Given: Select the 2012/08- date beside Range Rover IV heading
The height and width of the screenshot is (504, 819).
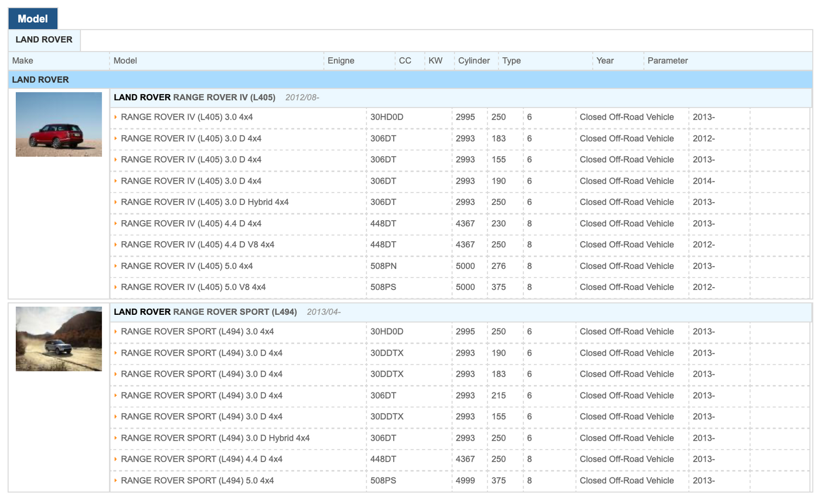Looking at the screenshot, I should (x=302, y=97).
